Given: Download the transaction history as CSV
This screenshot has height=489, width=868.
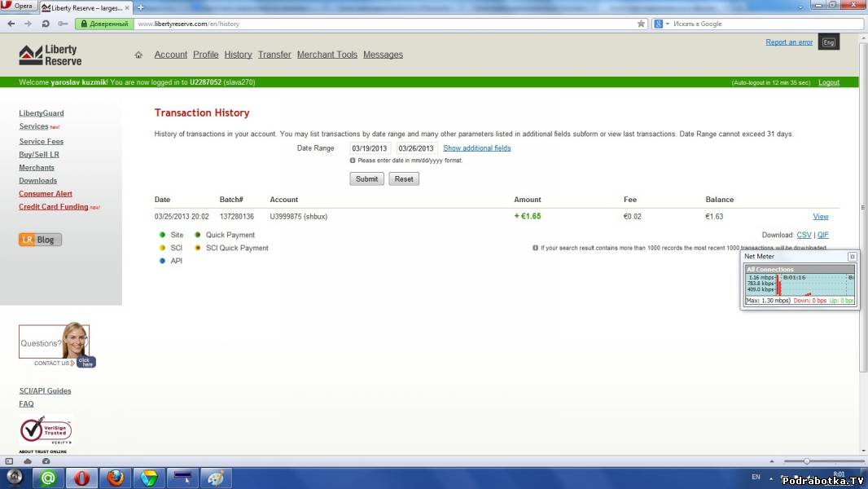Looking at the screenshot, I should [804, 235].
